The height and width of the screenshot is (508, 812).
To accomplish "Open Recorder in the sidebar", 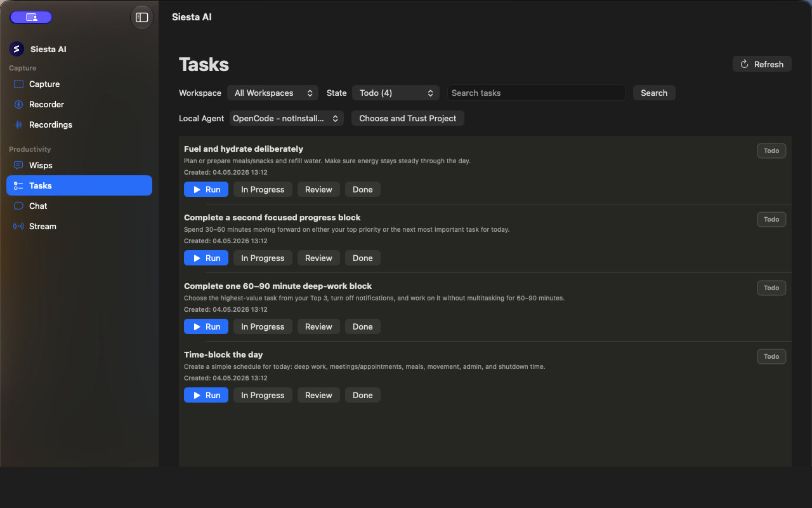I will click(x=79, y=104).
